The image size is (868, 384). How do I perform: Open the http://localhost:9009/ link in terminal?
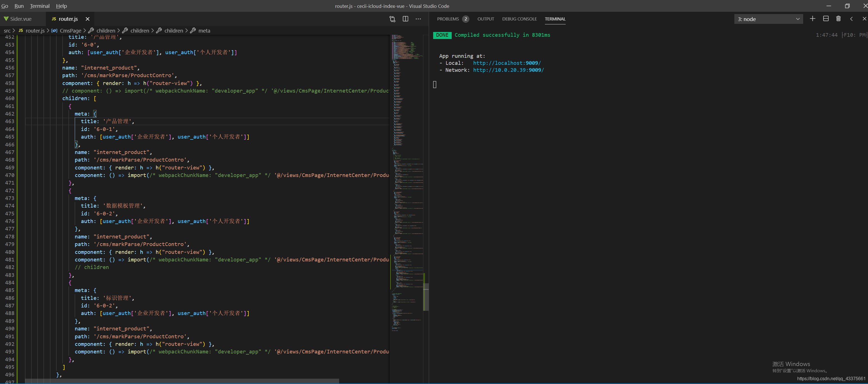pyautogui.click(x=507, y=63)
